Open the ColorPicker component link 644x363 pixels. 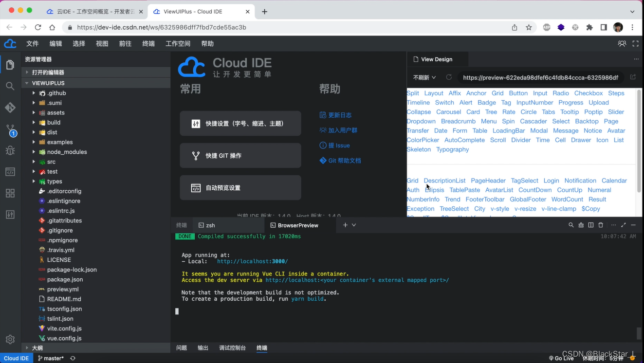(x=423, y=140)
